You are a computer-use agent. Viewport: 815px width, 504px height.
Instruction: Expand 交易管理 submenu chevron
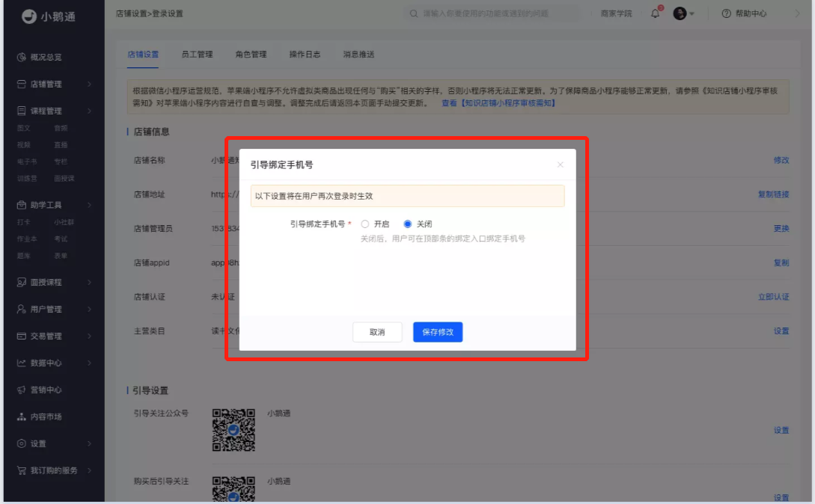pyautogui.click(x=89, y=336)
